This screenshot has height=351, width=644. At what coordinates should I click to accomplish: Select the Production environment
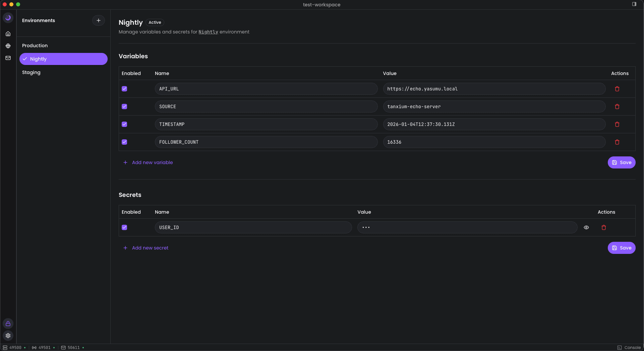click(x=35, y=46)
